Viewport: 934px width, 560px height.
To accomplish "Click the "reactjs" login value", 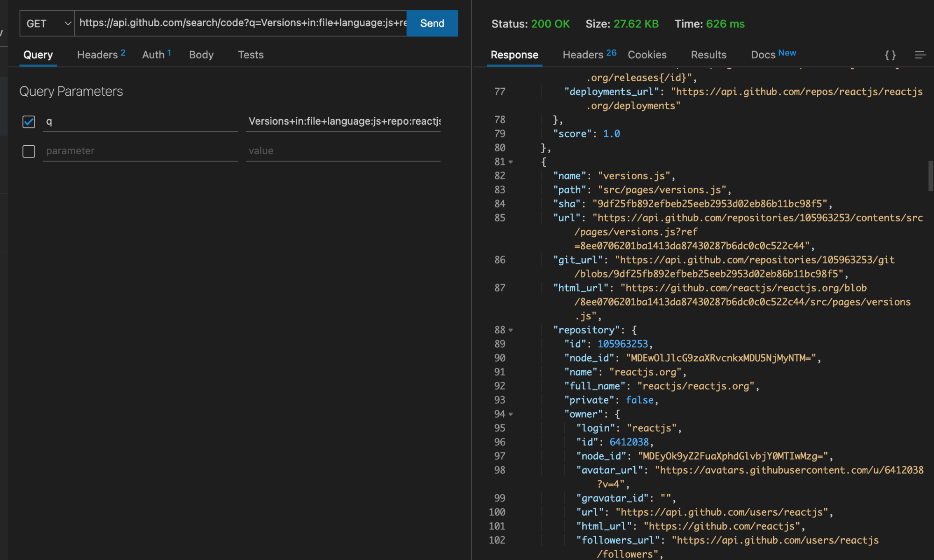I will coord(652,428).
